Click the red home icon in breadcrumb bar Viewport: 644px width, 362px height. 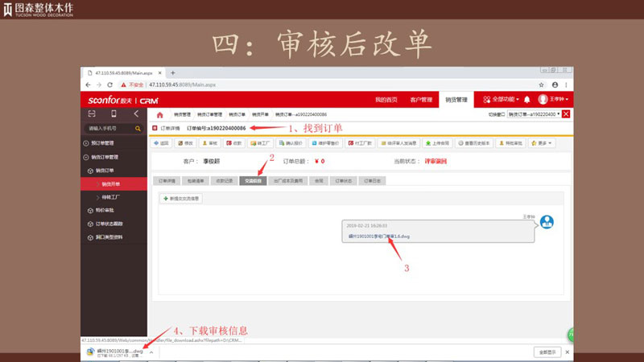click(x=159, y=114)
